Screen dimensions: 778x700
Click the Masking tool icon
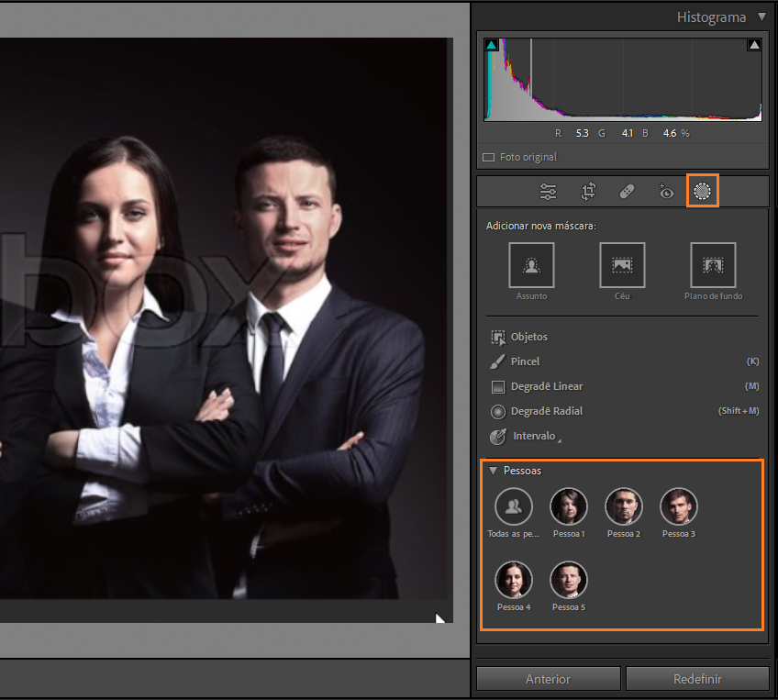tap(703, 191)
